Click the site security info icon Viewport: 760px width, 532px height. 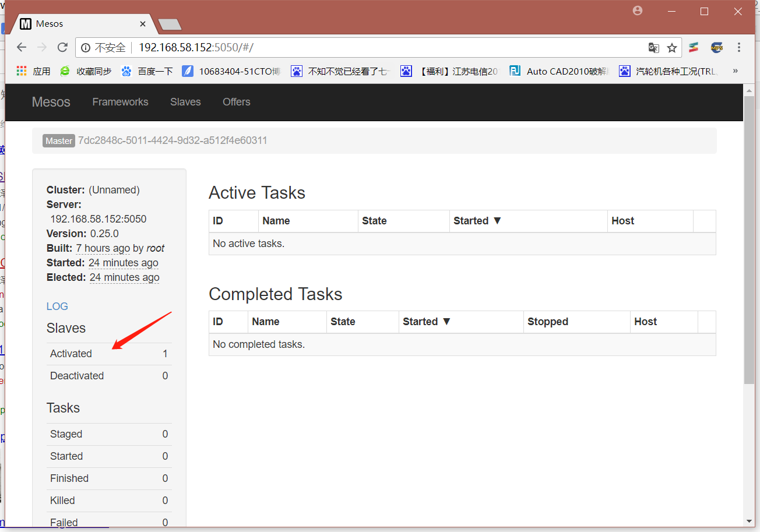click(x=86, y=48)
